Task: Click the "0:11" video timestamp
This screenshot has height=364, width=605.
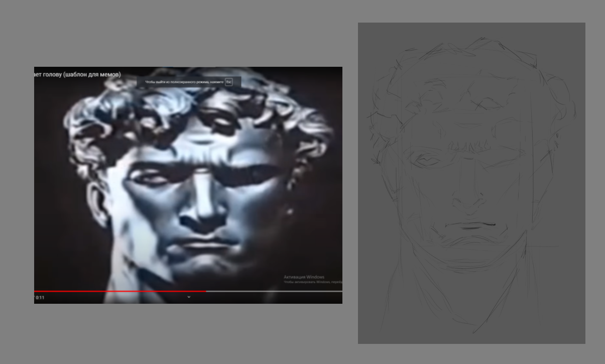Action: point(40,298)
